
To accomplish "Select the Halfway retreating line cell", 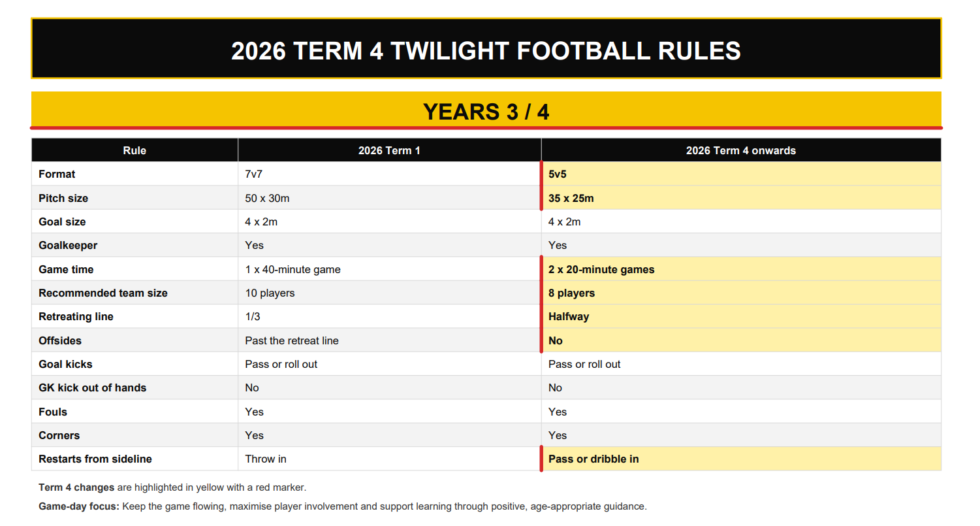I will [x=741, y=316].
